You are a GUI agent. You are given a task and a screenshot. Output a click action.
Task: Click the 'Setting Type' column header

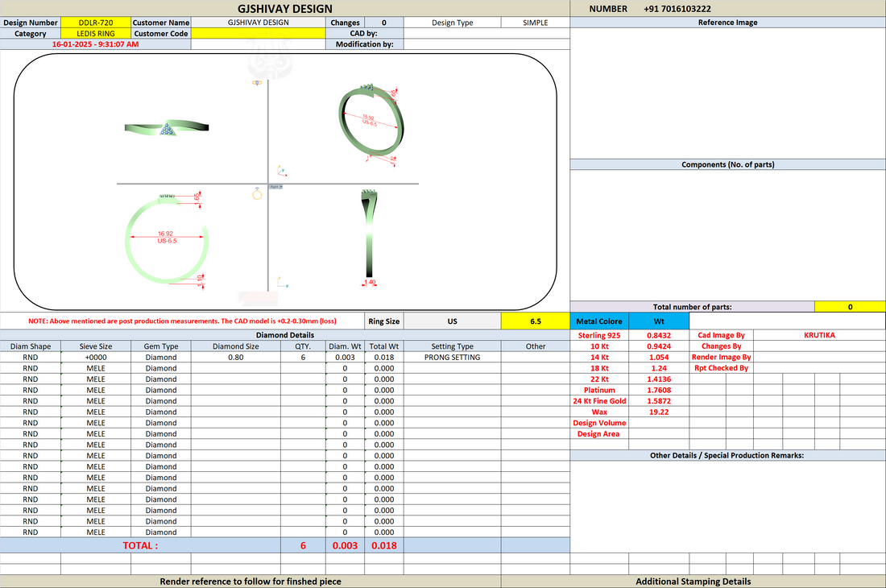[452, 346]
